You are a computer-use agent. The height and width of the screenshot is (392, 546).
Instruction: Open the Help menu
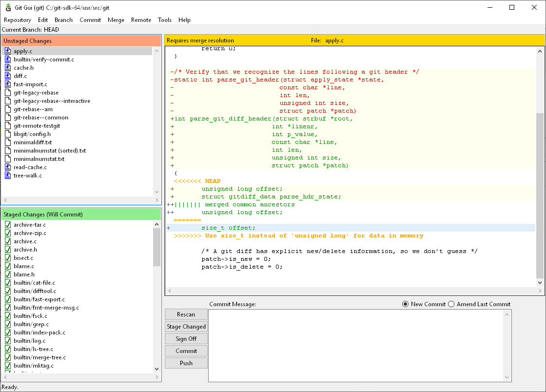pyautogui.click(x=185, y=20)
